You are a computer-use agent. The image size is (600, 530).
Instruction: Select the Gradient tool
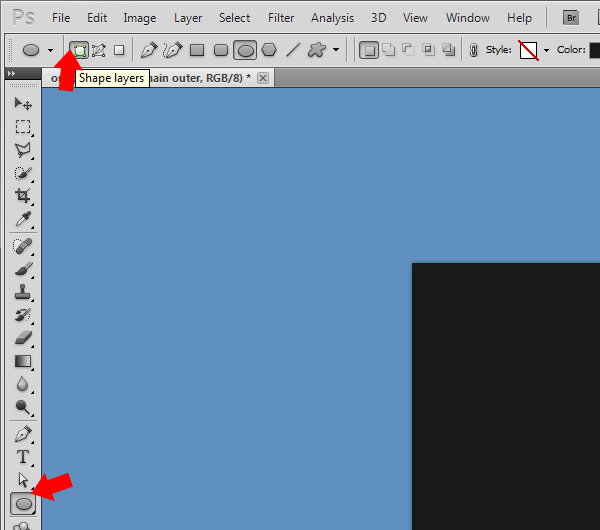tap(23, 361)
